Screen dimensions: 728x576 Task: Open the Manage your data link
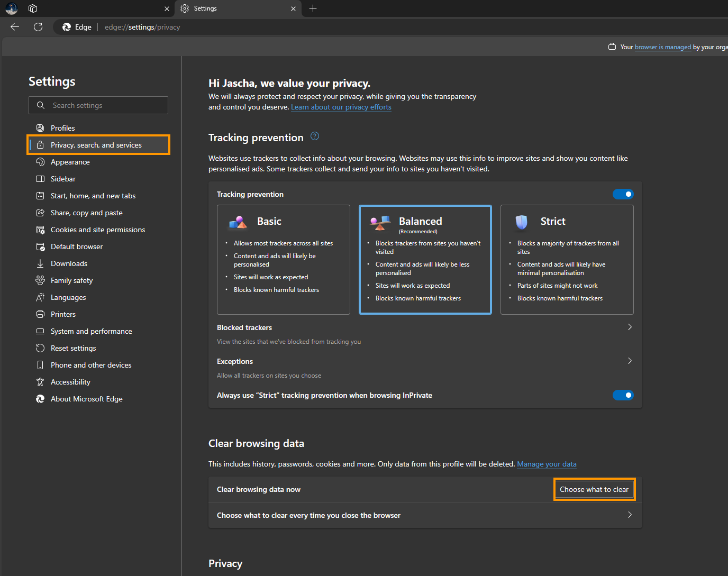pos(547,464)
